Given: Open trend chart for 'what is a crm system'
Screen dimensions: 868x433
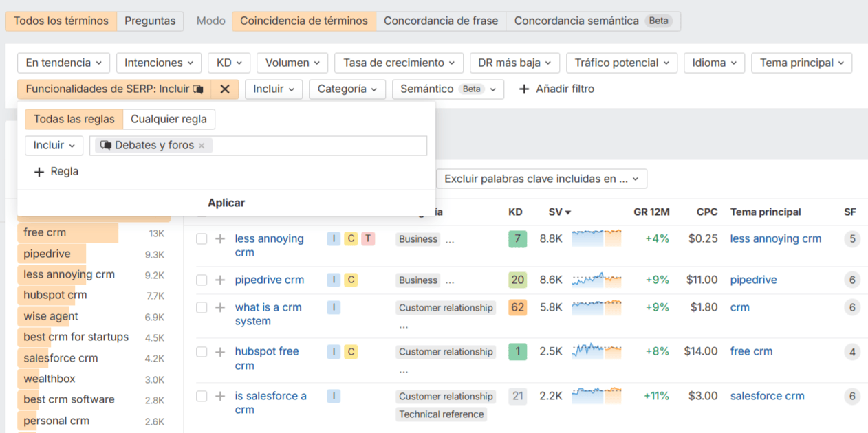Looking at the screenshot, I should (x=596, y=307).
